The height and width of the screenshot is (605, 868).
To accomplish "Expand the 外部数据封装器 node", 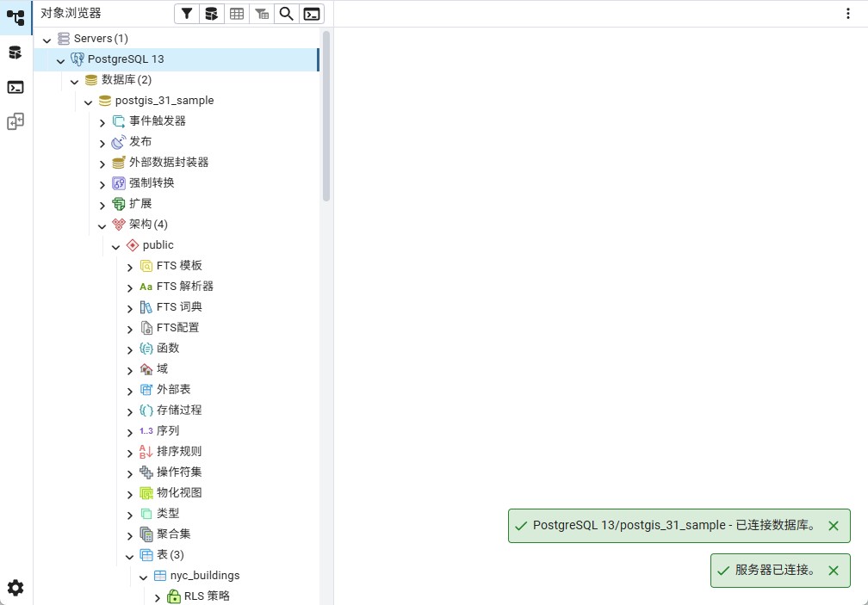I will (x=102, y=164).
